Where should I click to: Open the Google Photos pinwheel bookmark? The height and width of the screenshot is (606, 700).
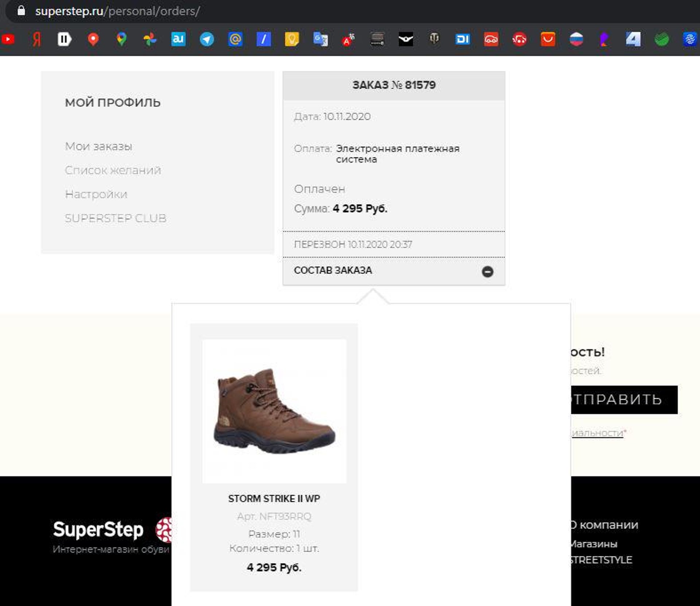click(150, 39)
